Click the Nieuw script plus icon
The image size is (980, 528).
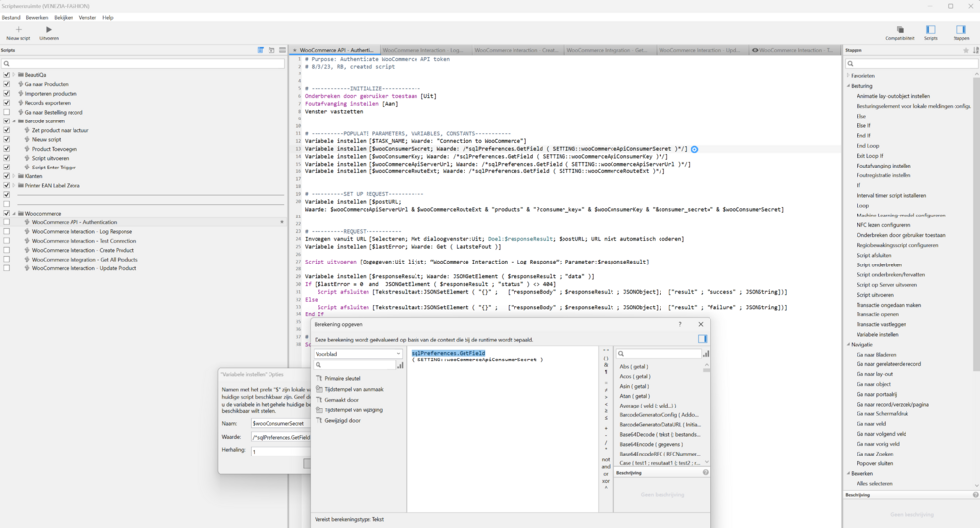pos(18,30)
